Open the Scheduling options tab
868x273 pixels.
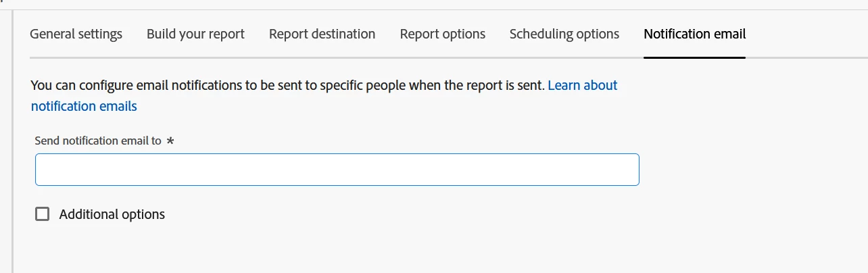pos(564,34)
